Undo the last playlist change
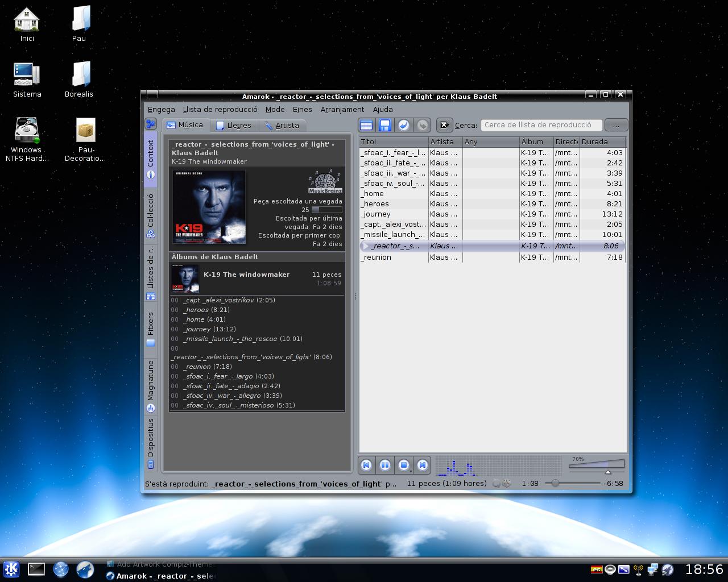Viewport: 728px width, 582px height. (x=404, y=125)
